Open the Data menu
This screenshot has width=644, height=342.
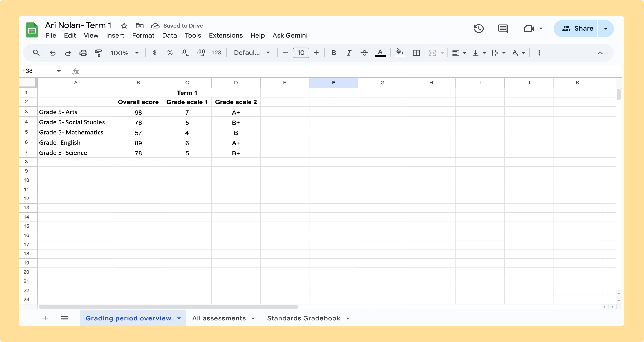click(169, 36)
